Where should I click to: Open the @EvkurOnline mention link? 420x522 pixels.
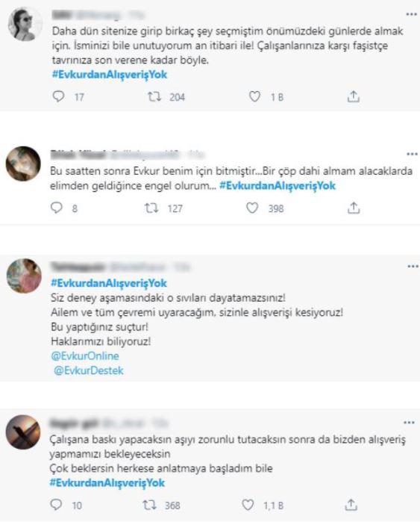pyautogui.click(x=85, y=356)
